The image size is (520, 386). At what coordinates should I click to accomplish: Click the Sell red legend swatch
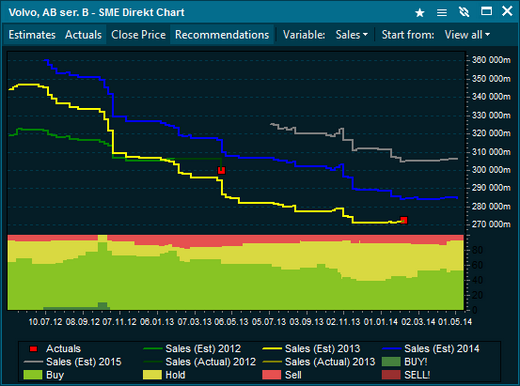pyautogui.click(x=272, y=375)
